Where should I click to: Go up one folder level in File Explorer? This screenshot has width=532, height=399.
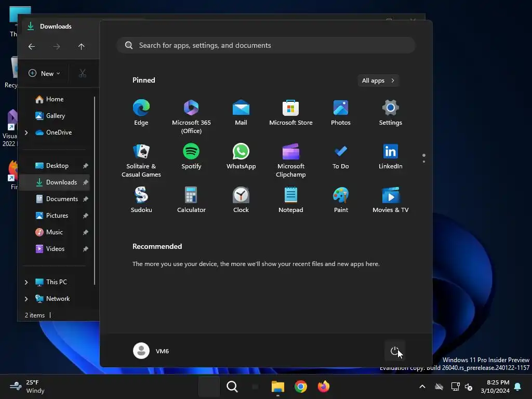[81, 46]
